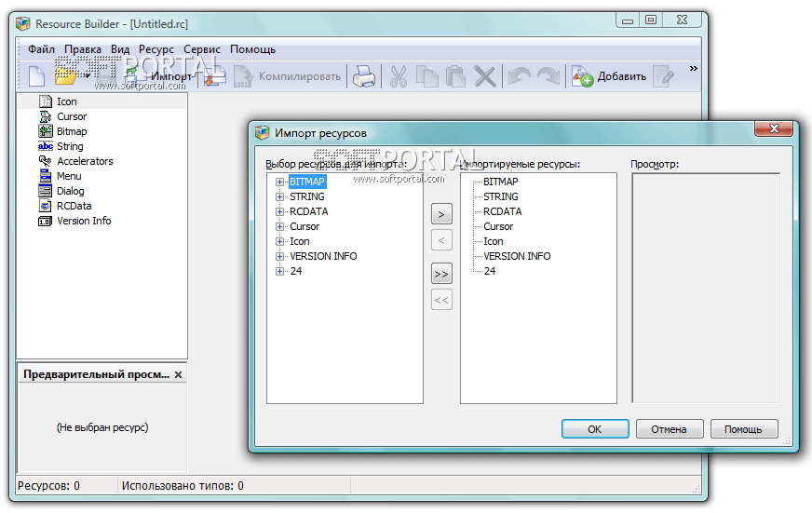Select the String resource type
The image size is (812, 513).
(x=70, y=146)
